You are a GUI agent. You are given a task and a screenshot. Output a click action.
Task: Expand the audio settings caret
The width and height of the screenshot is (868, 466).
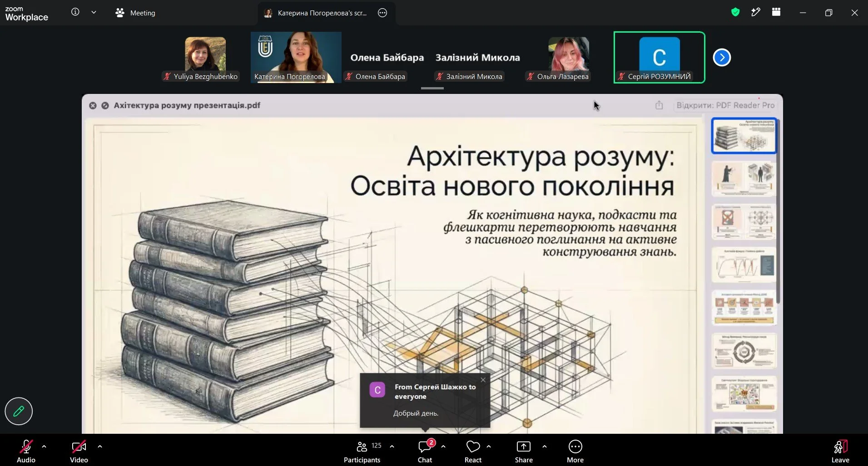[44, 446]
